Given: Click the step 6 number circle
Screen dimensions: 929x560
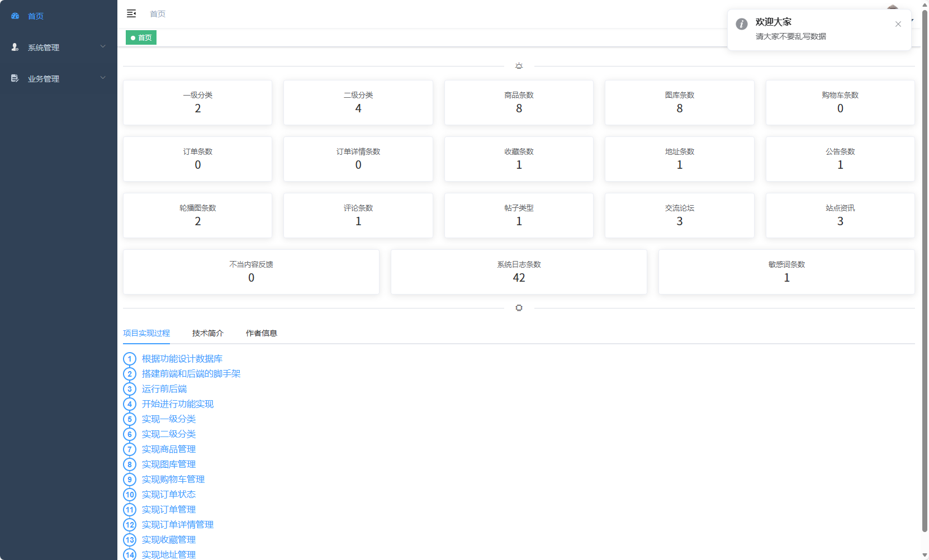Looking at the screenshot, I should click(x=130, y=434).
